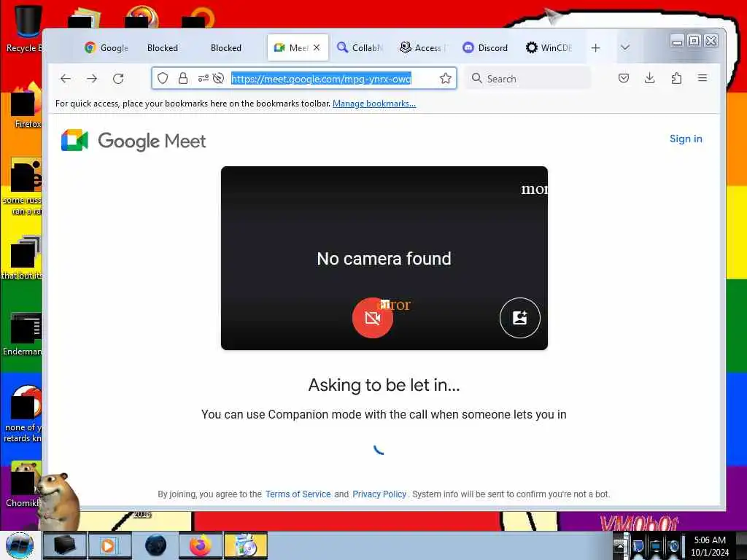Viewport: 747px width, 560px height.
Task: Switch to the Collab tab
Action: (360, 47)
